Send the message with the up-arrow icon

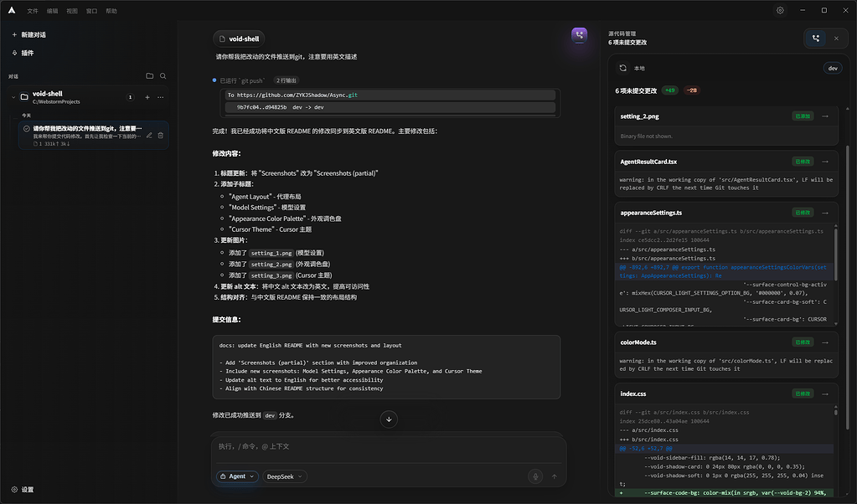(555, 476)
